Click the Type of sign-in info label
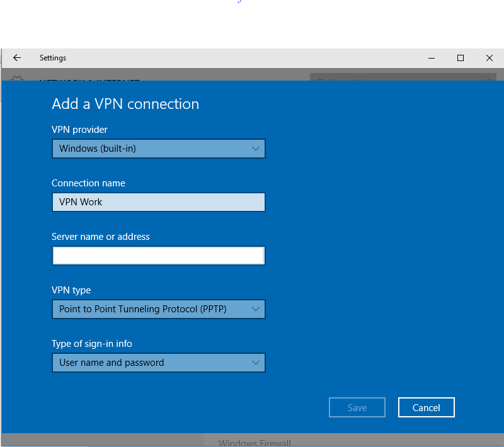 pos(91,344)
